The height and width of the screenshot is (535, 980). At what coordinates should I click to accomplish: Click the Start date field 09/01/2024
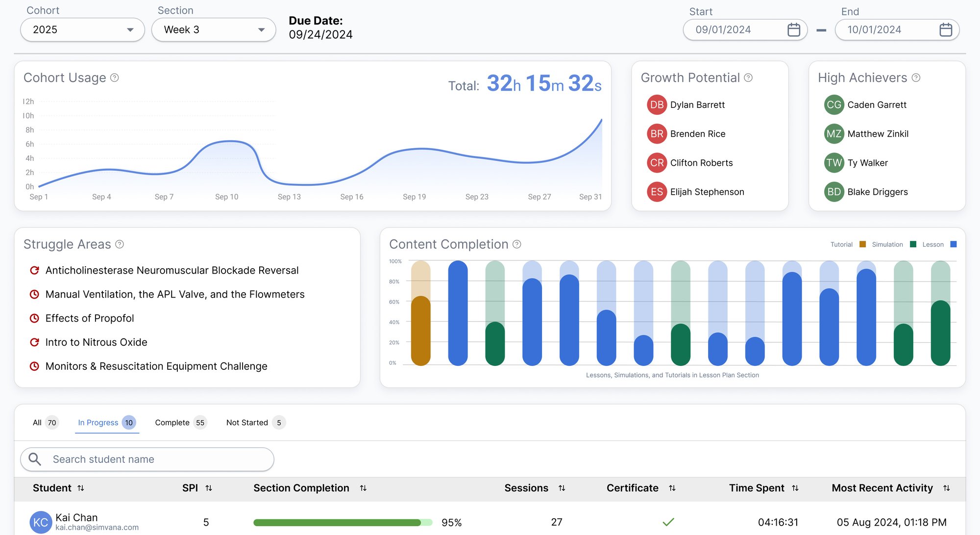[x=745, y=30]
